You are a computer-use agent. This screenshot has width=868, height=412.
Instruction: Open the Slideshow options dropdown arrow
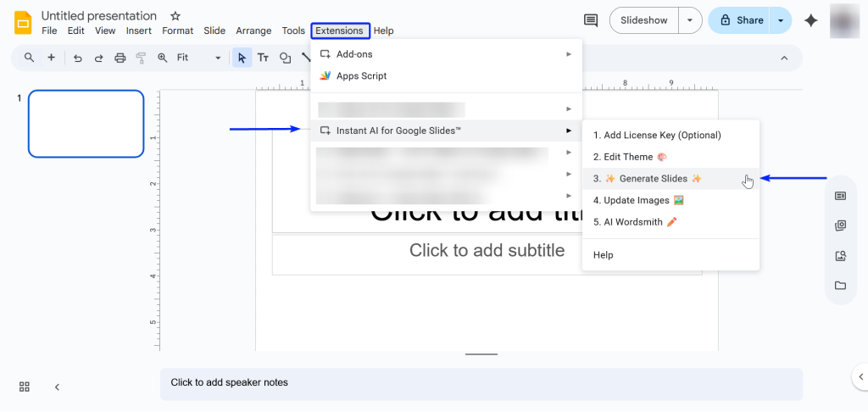point(691,20)
